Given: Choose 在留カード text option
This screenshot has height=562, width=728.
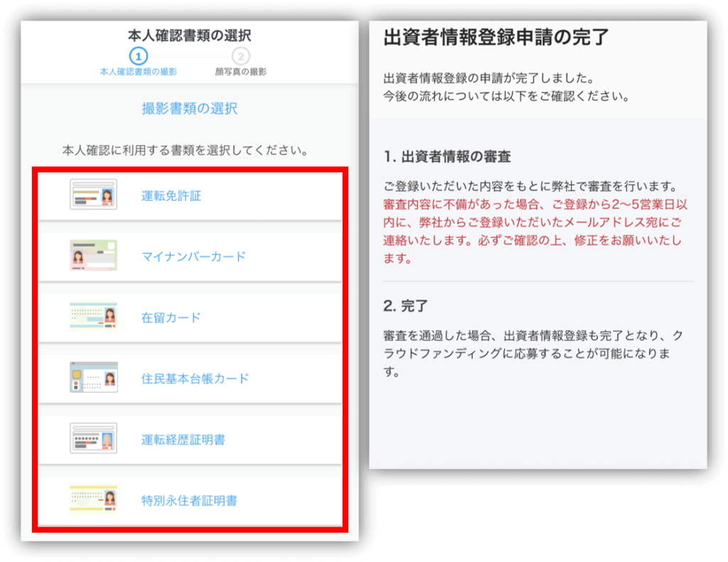Looking at the screenshot, I should tap(171, 318).
